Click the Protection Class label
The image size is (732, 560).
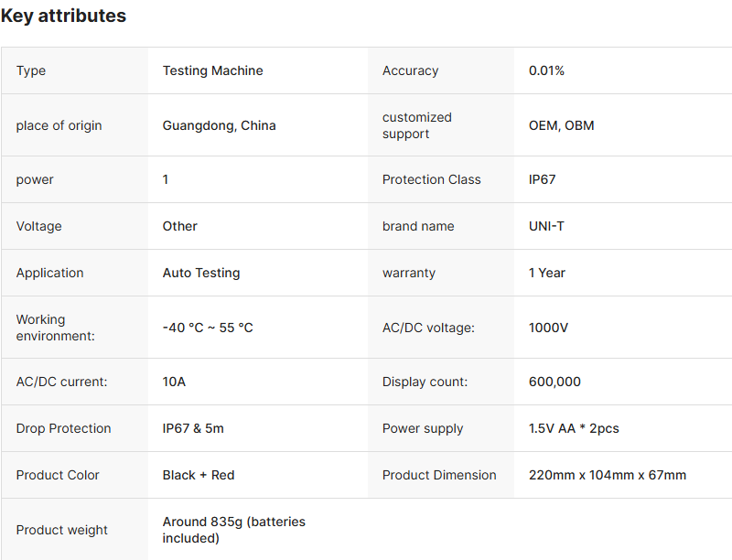pos(431,179)
